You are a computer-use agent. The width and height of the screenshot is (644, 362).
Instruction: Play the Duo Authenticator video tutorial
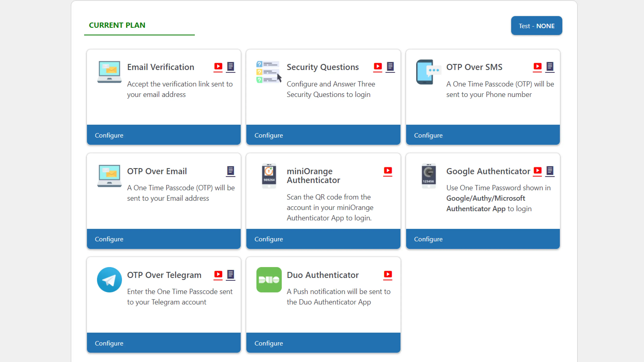388,275
